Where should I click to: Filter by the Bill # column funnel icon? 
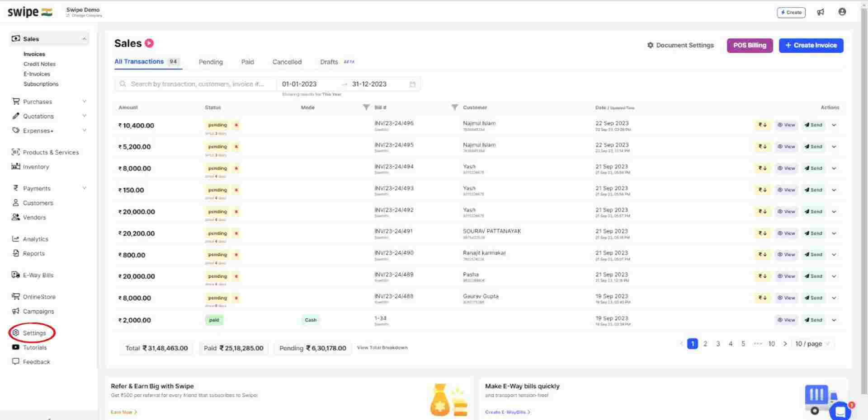click(455, 107)
